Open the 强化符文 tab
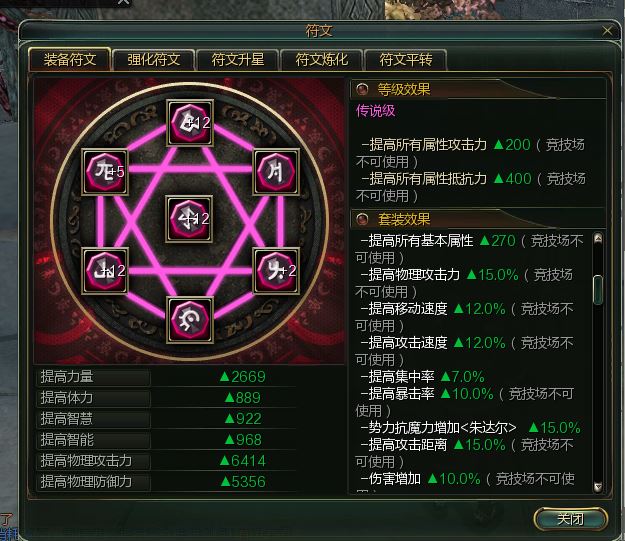Viewport: 625px width, 541px height. coord(154,60)
